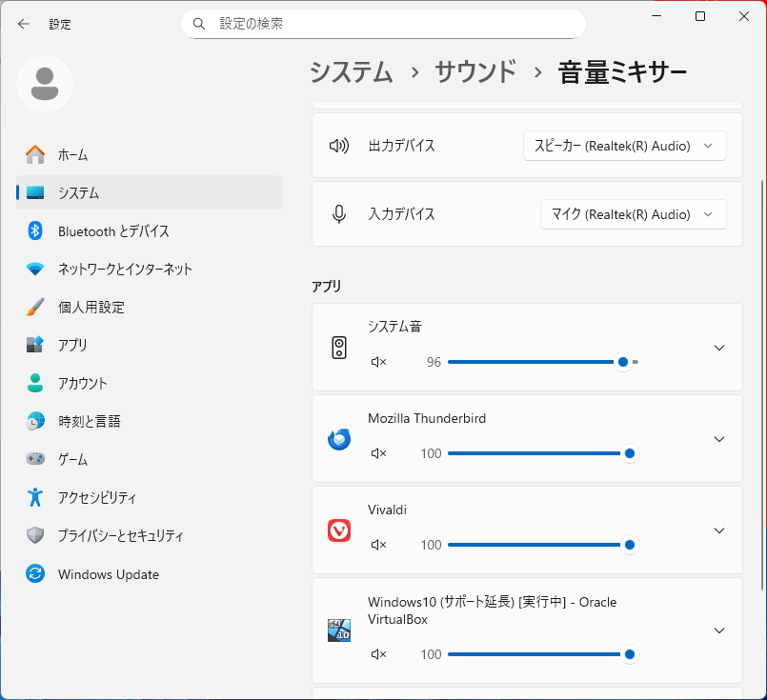Click the Vivaldi browser icon
The width and height of the screenshot is (767, 700).
click(x=339, y=530)
